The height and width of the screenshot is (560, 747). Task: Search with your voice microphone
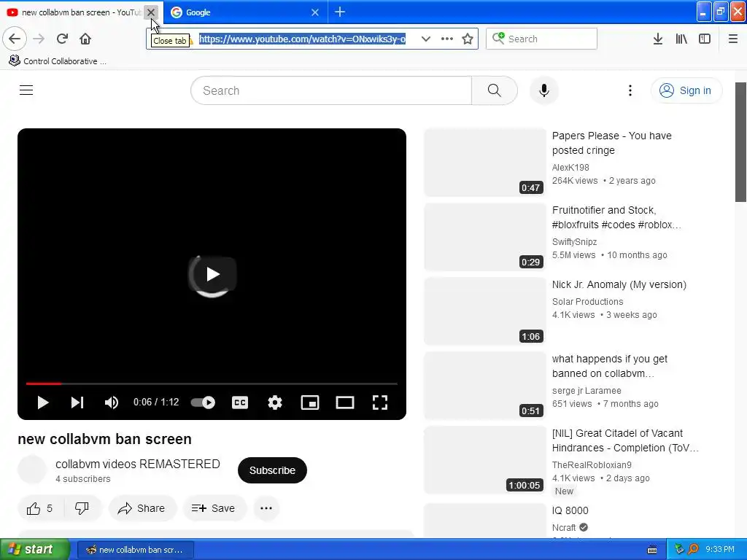tap(543, 90)
